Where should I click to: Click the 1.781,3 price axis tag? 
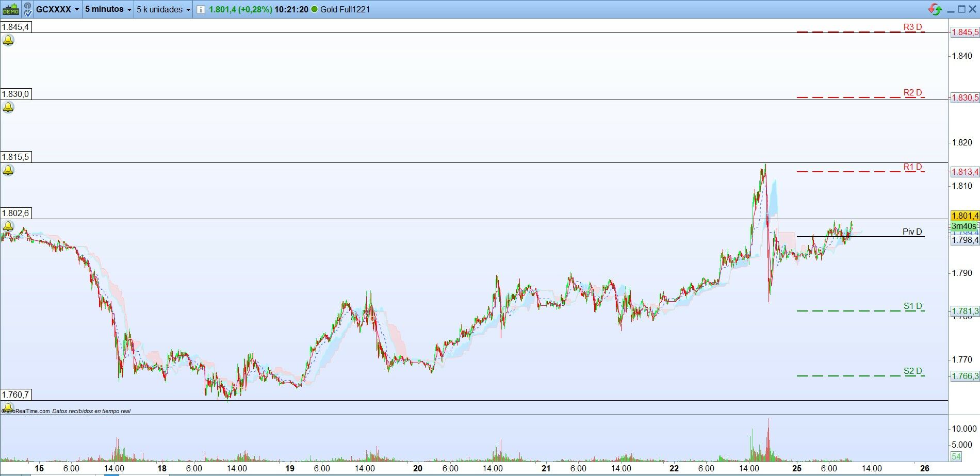click(965, 311)
